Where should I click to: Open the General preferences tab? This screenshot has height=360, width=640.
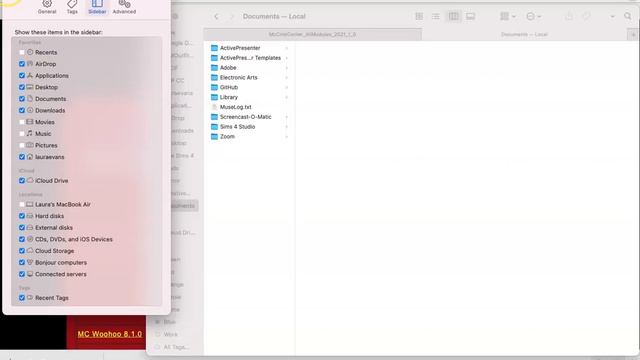(47, 7)
